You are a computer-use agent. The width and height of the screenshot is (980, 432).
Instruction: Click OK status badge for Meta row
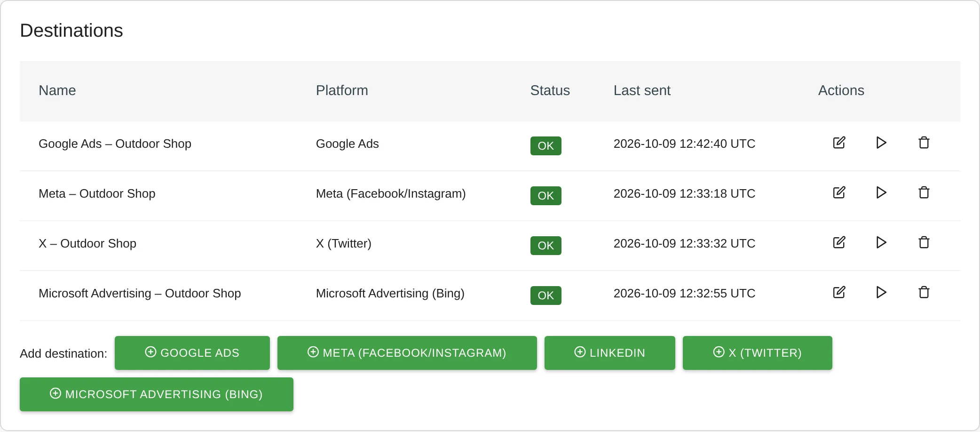point(546,196)
